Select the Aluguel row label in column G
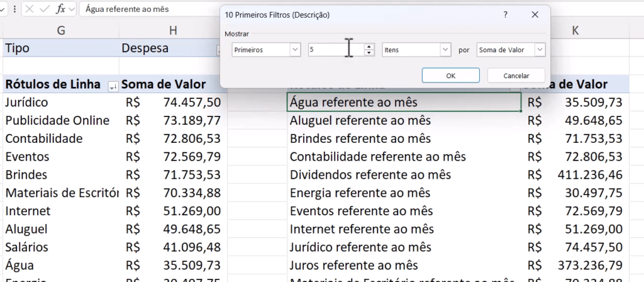The image size is (644, 282). click(61, 229)
